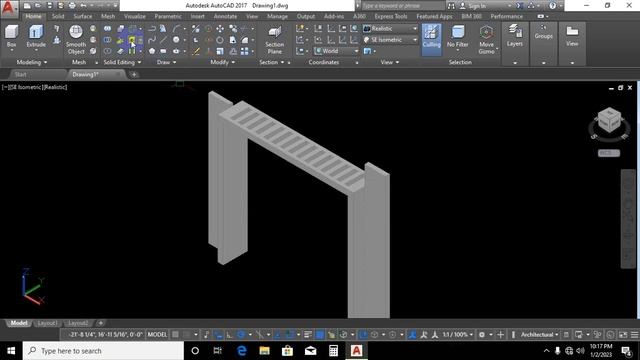Switch to the Start file tab
Screen dimensions: 640x360
pos(20,74)
